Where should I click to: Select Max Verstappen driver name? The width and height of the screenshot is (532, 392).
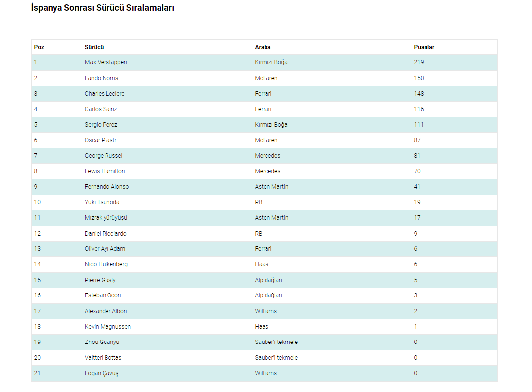click(106, 62)
